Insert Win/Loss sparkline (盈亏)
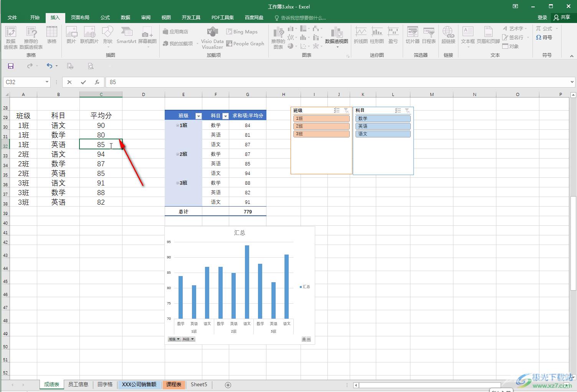This screenshot has width=577, height=392. pos(393,35)
